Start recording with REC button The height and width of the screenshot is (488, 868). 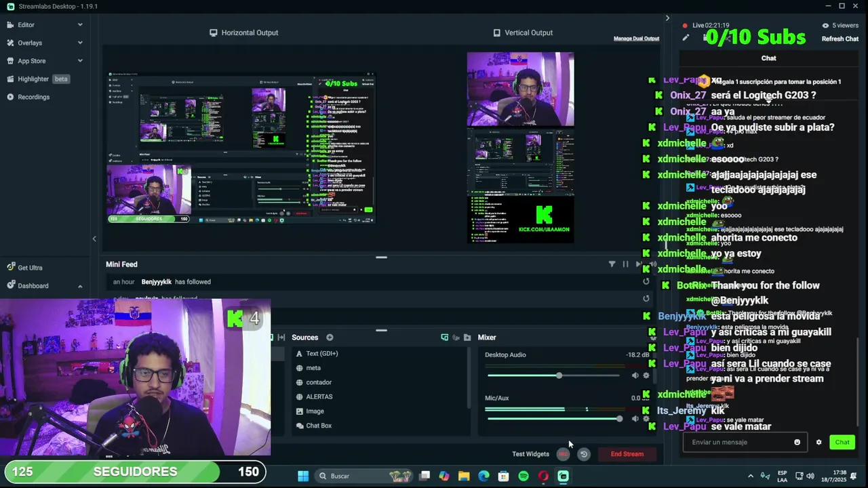[564, 454]
